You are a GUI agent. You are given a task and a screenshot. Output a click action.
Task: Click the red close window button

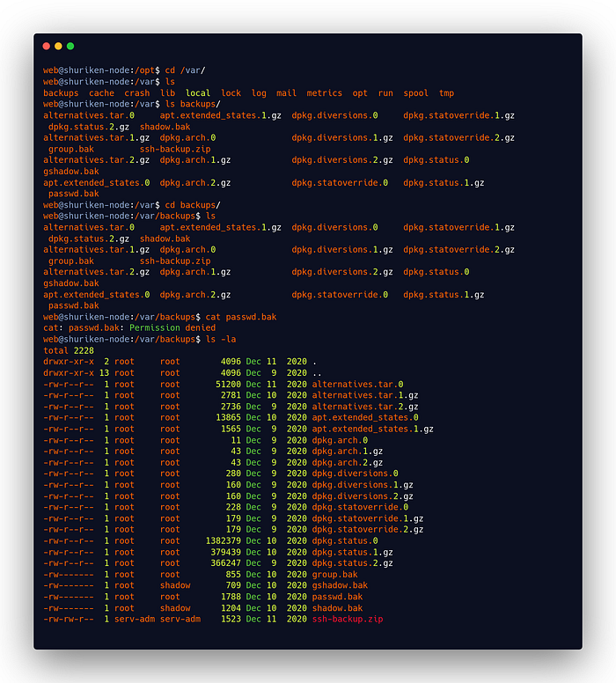[x=47, y=46]
